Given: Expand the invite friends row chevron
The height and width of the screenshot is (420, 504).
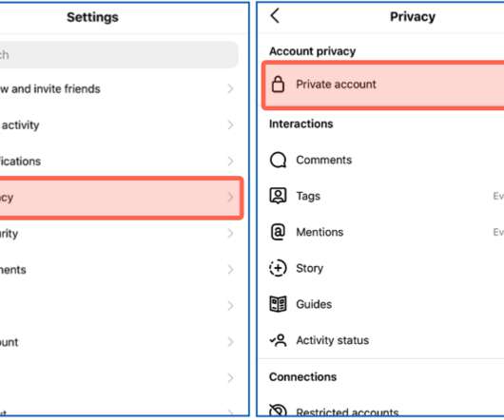Looking at the screenshot, I should [230, 88].
